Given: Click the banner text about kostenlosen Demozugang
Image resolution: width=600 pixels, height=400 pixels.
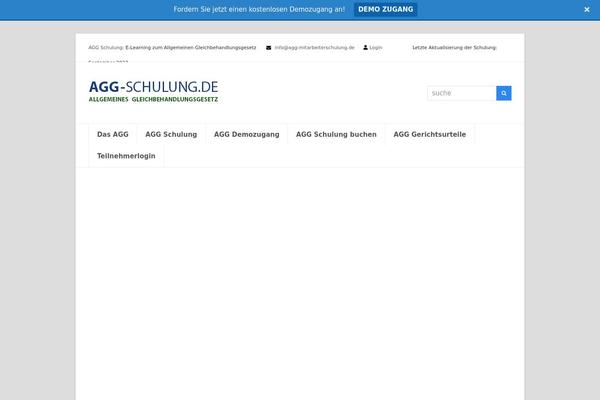Looking at the screenshot, I should tap(259, 9).
